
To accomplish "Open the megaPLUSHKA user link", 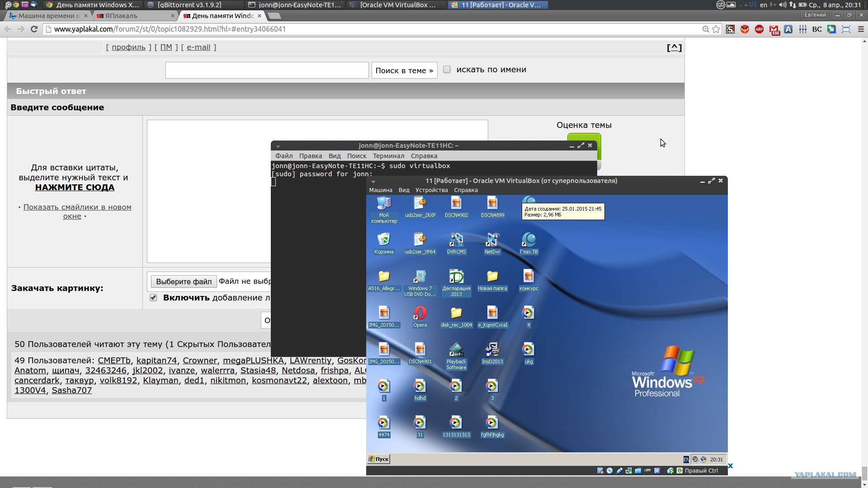I will pyautogui.click(x=253, y=361).
